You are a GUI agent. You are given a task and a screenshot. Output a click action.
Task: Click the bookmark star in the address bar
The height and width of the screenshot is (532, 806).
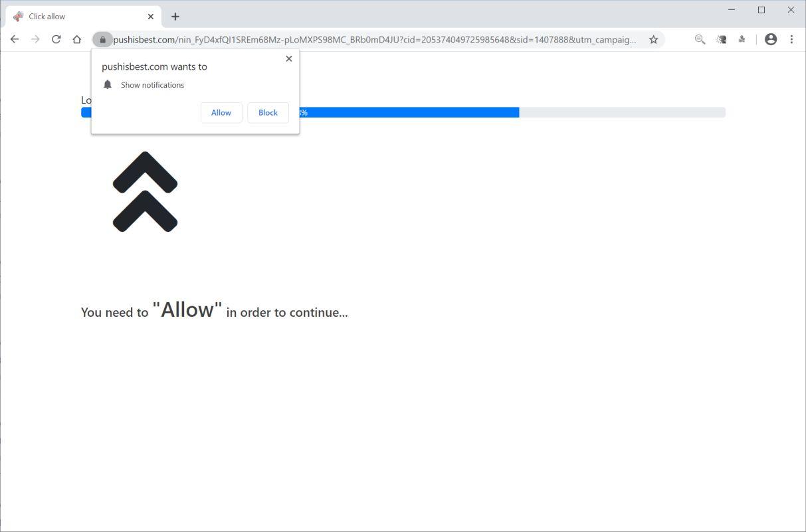click(653, 39)
